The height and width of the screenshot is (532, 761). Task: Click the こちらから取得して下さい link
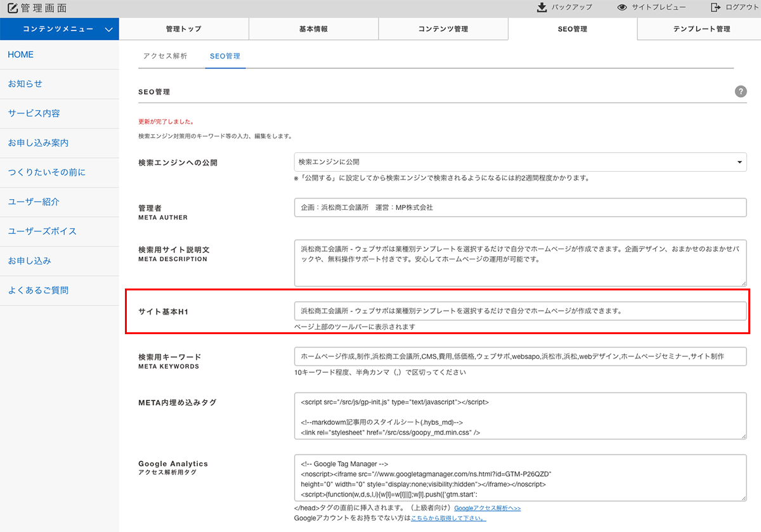tap(448, 518)
